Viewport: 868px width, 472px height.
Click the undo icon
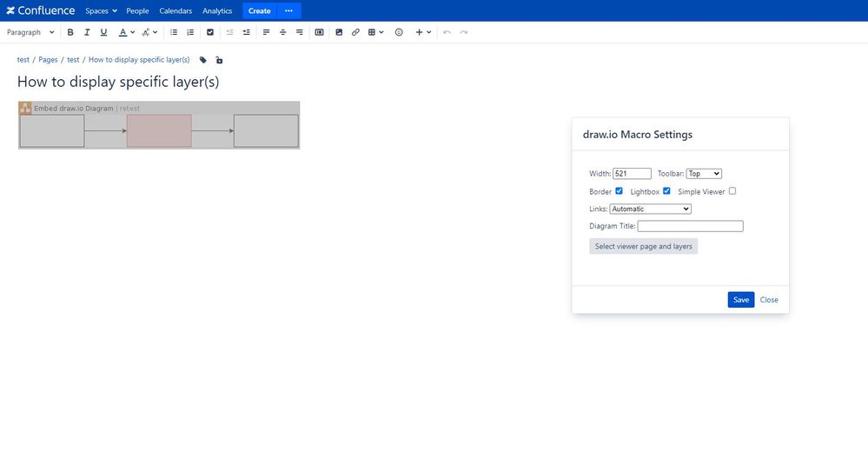click(x=447, y=32)
